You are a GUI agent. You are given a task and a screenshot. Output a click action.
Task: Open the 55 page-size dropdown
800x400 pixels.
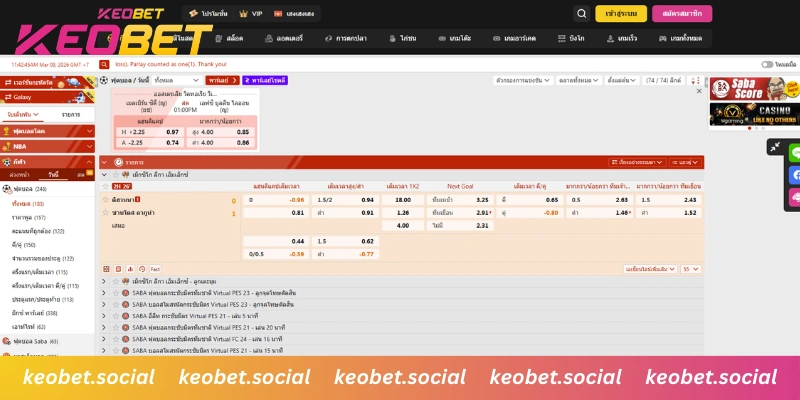pyautogui.click(x=691, y=269)
